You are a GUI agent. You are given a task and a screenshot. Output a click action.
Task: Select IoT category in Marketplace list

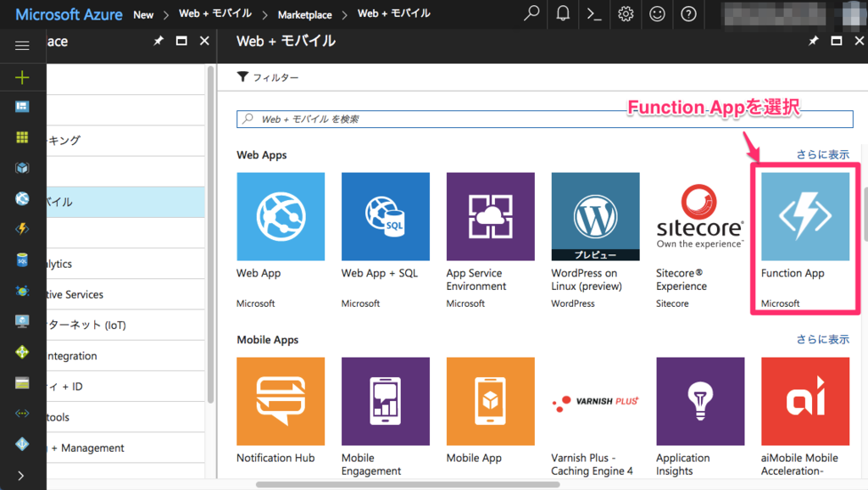click(125, 325)
